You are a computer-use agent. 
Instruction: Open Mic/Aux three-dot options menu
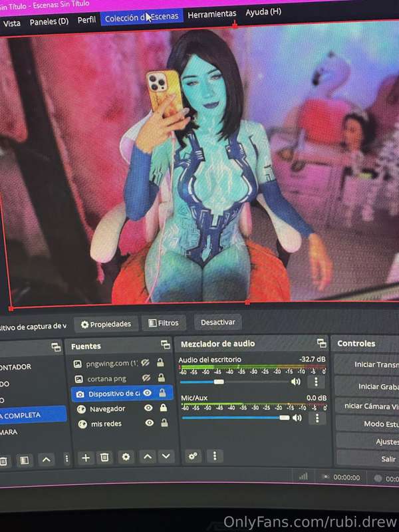317,418
